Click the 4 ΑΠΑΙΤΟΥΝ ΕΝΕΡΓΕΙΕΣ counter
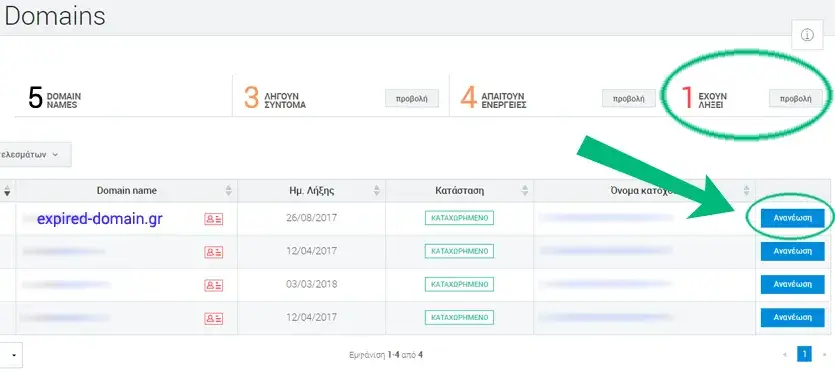Screen dimensions: 835x374 click(493, 99)
